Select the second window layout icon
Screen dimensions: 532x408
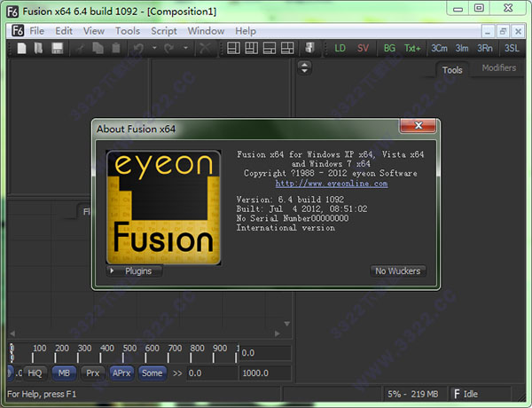coord(252,48)
